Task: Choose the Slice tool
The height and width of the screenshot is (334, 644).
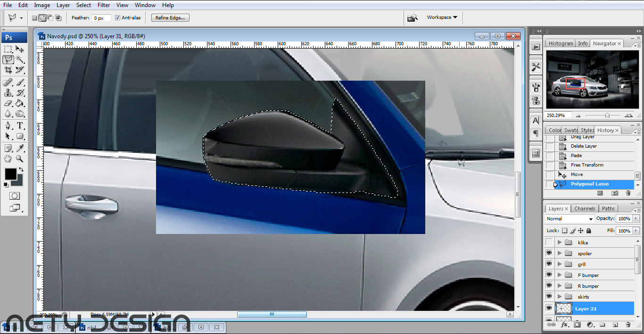Action: point(20,70)
